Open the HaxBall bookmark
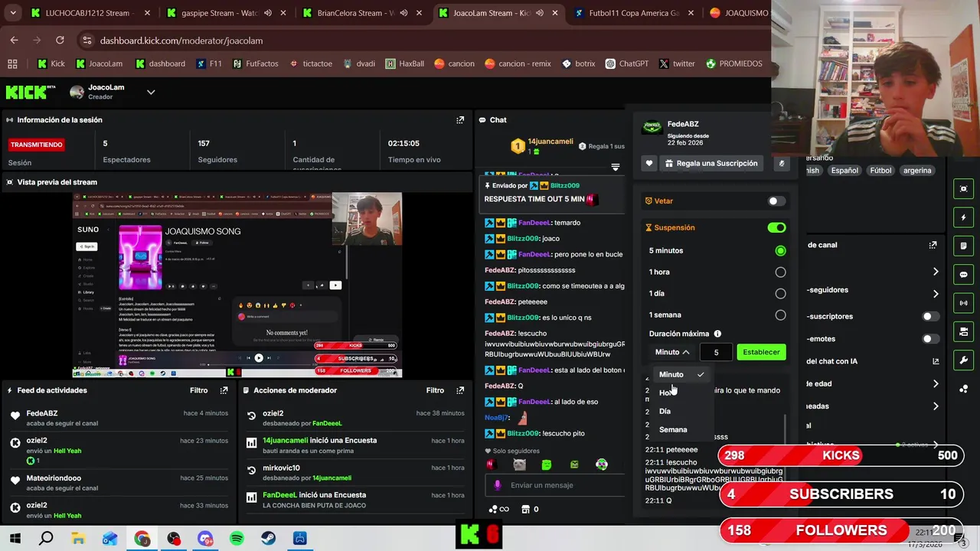Image resolution: width=980 pixels, height=551 pixels. tap(404, 64)
